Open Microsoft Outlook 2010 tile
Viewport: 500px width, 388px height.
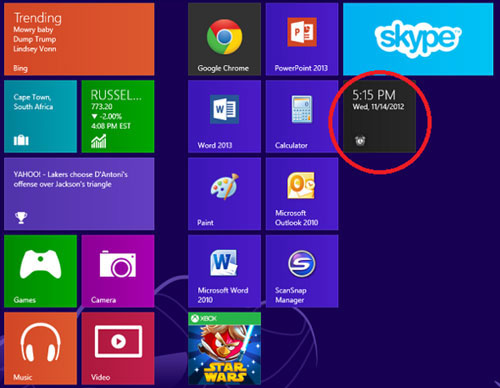302,194
